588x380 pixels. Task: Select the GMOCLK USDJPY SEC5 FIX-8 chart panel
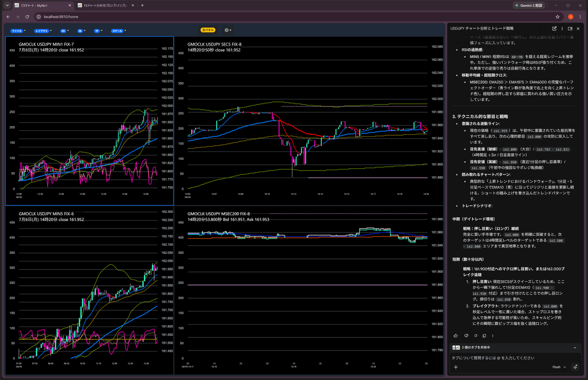click(309, 121)
